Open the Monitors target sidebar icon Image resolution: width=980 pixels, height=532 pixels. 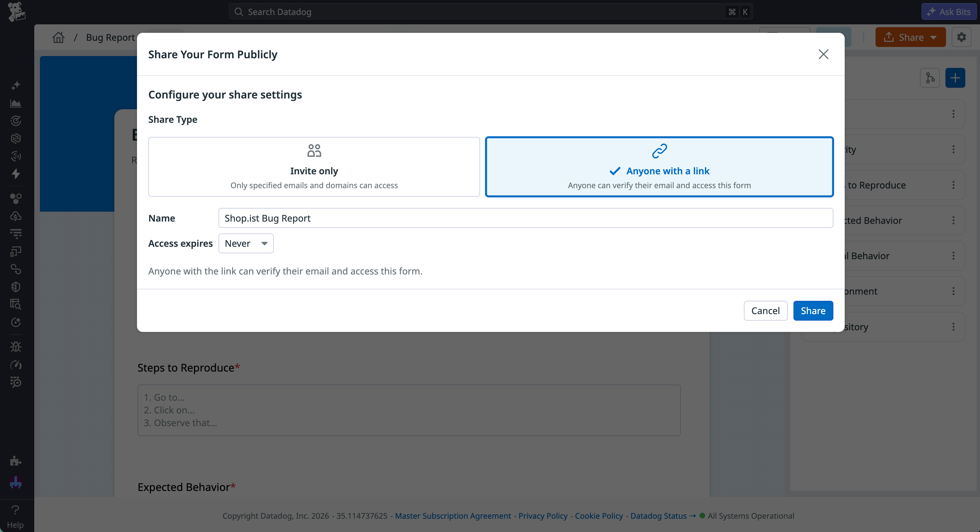[16, 121]
